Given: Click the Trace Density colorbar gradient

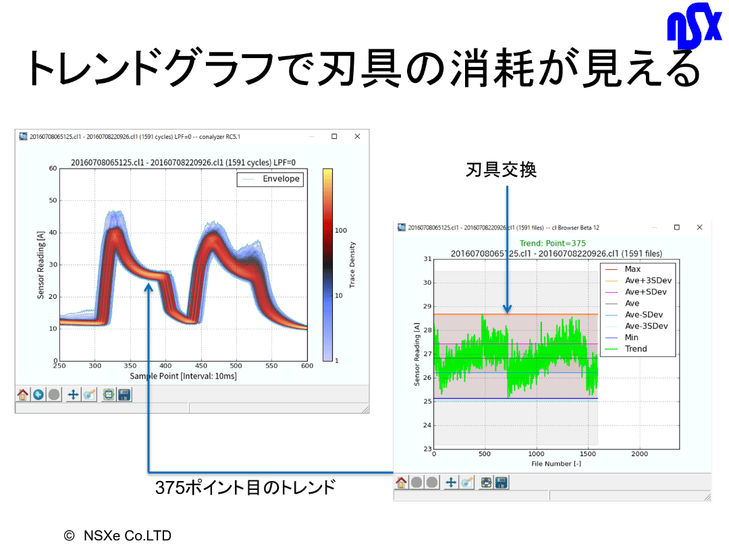Looking at the screenshot, I should pyautogui.click(x=328, y=264).
